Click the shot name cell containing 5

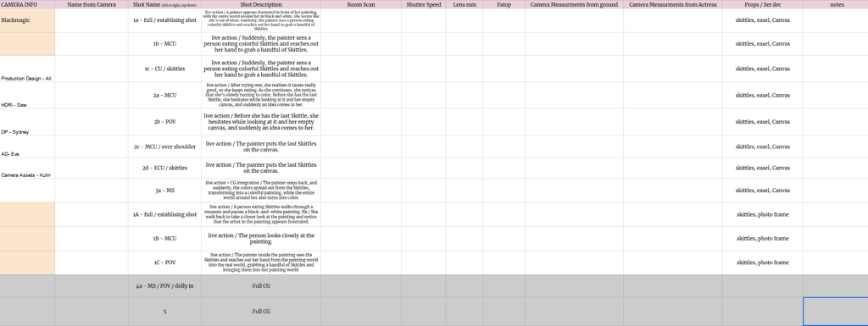164,312
